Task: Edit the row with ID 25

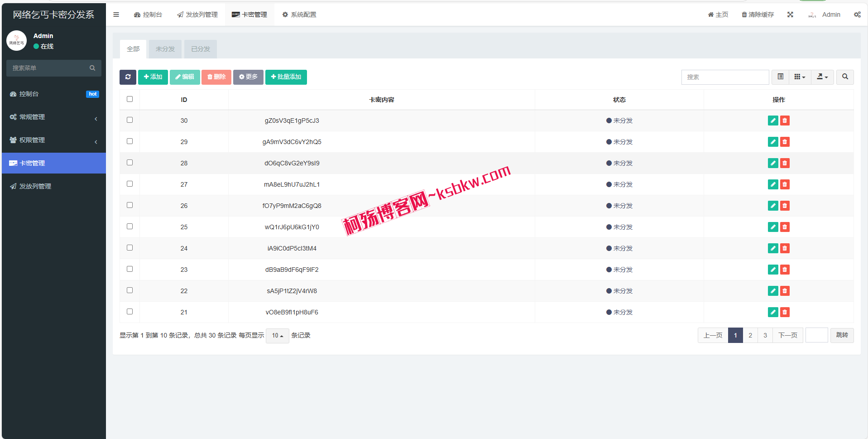Action: point(773,227)
